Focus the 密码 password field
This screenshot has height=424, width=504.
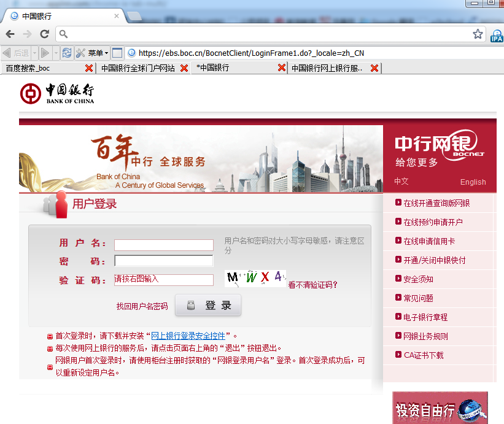164,261
